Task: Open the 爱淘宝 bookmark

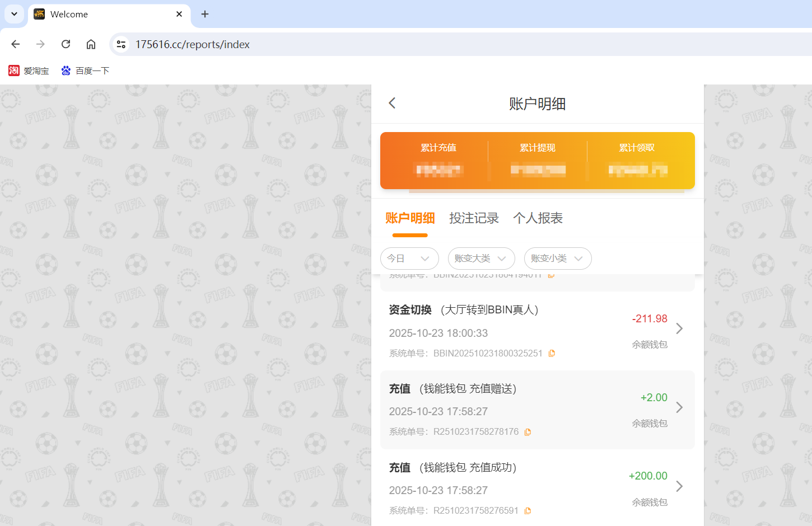Action: pyautogui.click(x=29, y=71)
